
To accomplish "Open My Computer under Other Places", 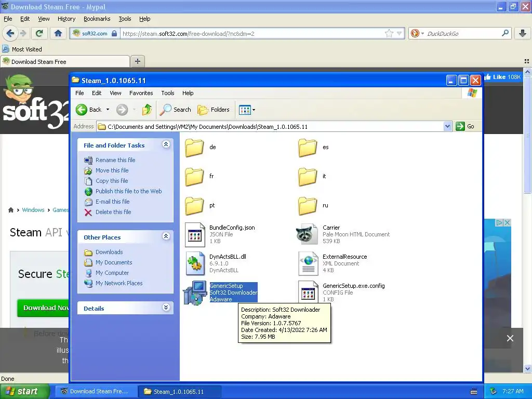I will 112,273.
